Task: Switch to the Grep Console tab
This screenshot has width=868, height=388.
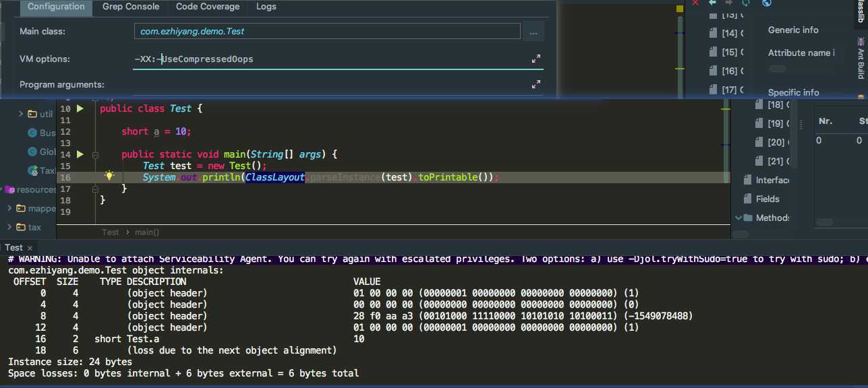Action: (131, 7)
